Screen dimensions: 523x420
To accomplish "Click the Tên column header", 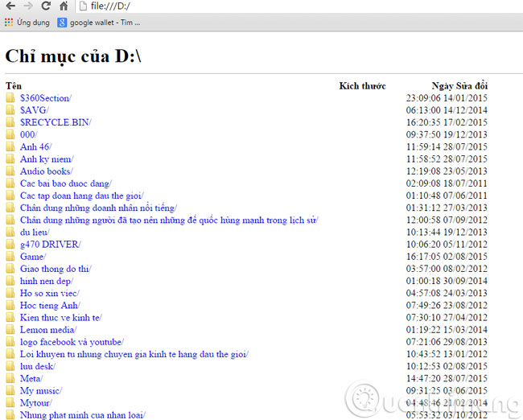I will 14,86.
